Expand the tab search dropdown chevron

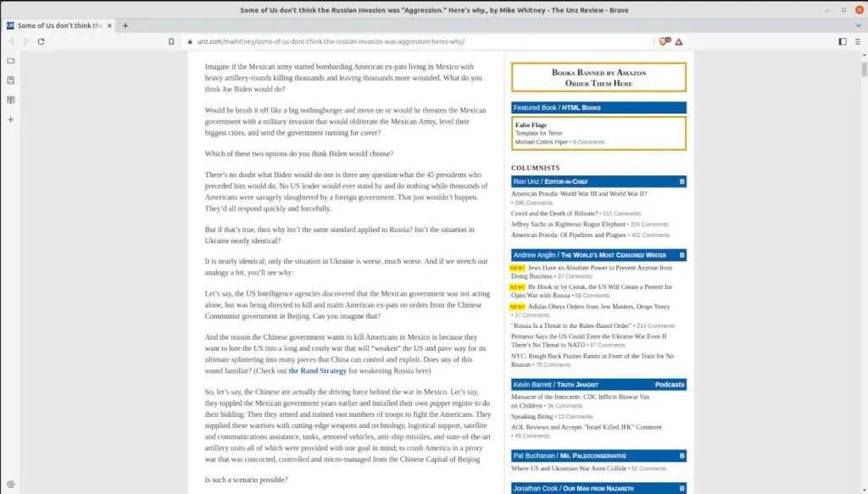click(x=856, y=25)
